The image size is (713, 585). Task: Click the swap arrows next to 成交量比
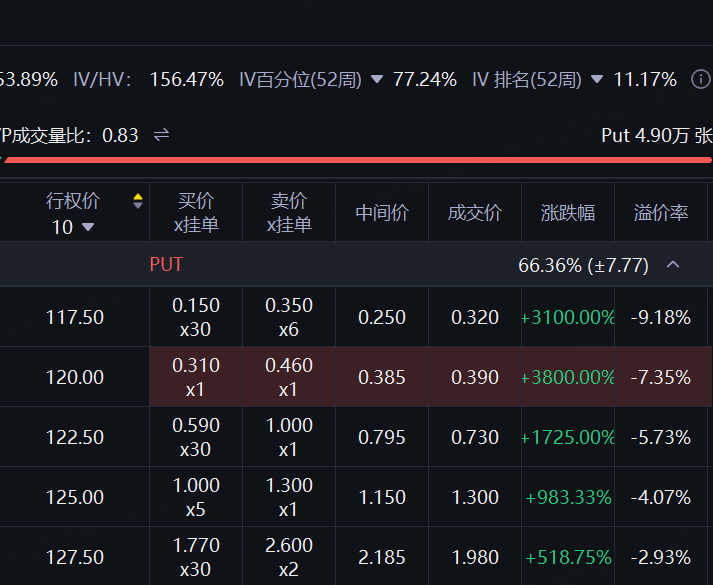coord(161,135)
